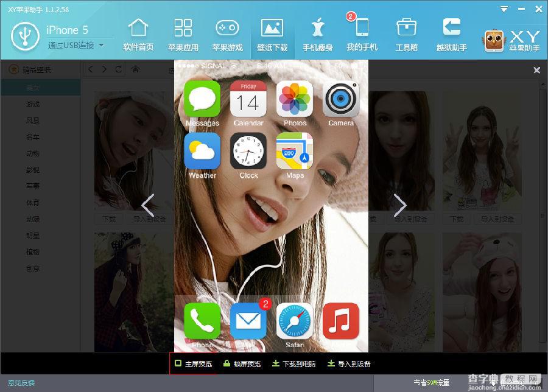Click Safari icon in preview dock
The height and width of the screenshot is (392, 548).
tap(295, 321)
